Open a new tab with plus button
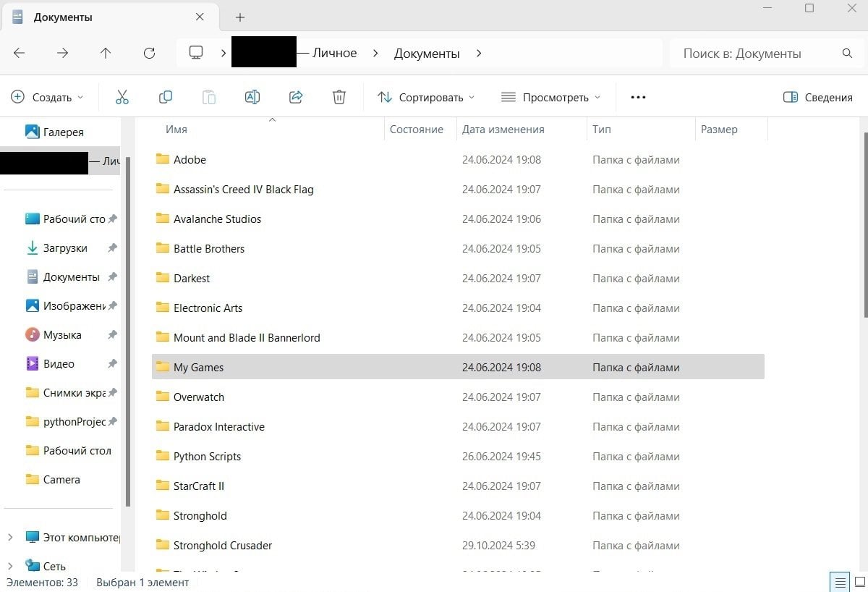The height and width of the screenshot is (592, 868). (240, 17)
